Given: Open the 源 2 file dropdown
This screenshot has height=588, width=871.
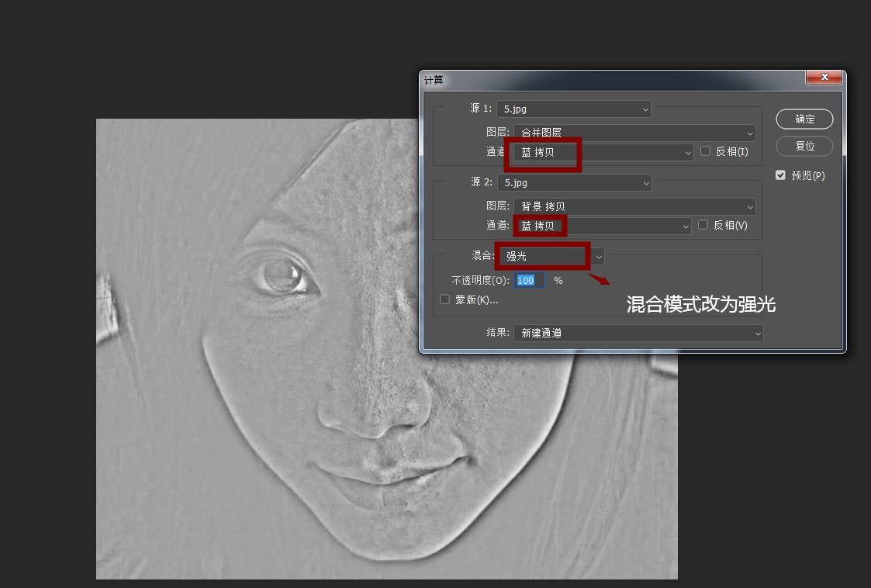Looking at the screenshot, I should pyautogui.click(x=575, y=183).
